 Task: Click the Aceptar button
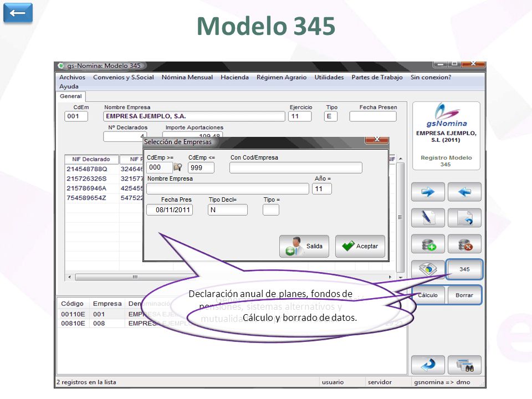(360, 246)
